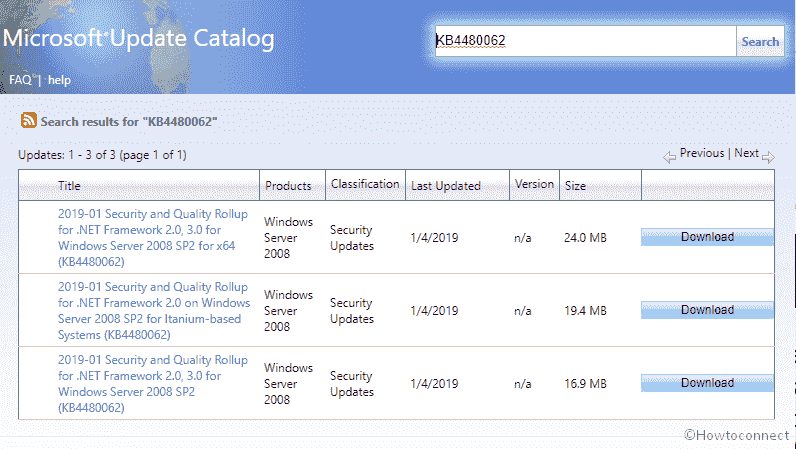Viewport: 796px width, 449px height.
Task: Click Security Updates in the Itanium row
Action: (352, 311)
